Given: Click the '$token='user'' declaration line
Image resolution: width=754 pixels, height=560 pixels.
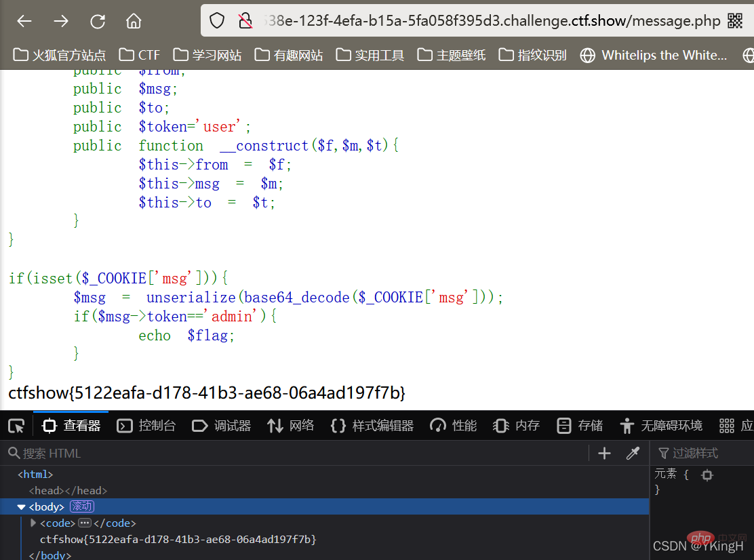Looking at the screenshot, I should pyautogui.click(x=162, y=126).
